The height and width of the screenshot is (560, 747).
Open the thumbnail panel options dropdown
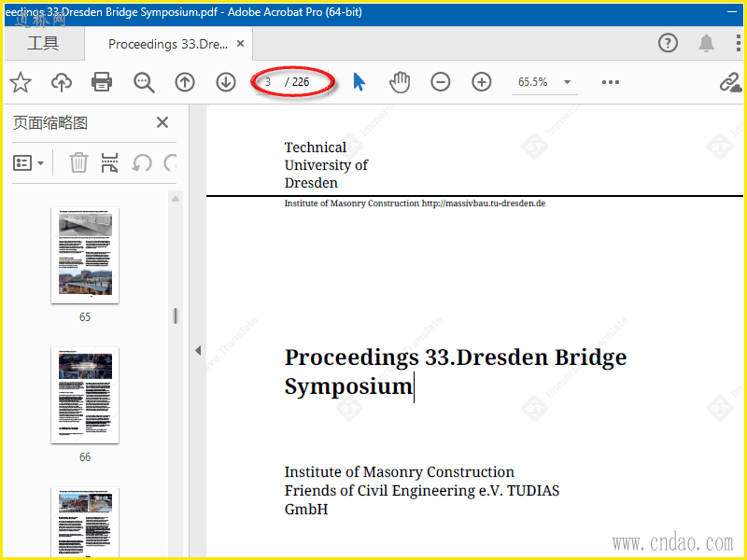(x=28, y=162)
